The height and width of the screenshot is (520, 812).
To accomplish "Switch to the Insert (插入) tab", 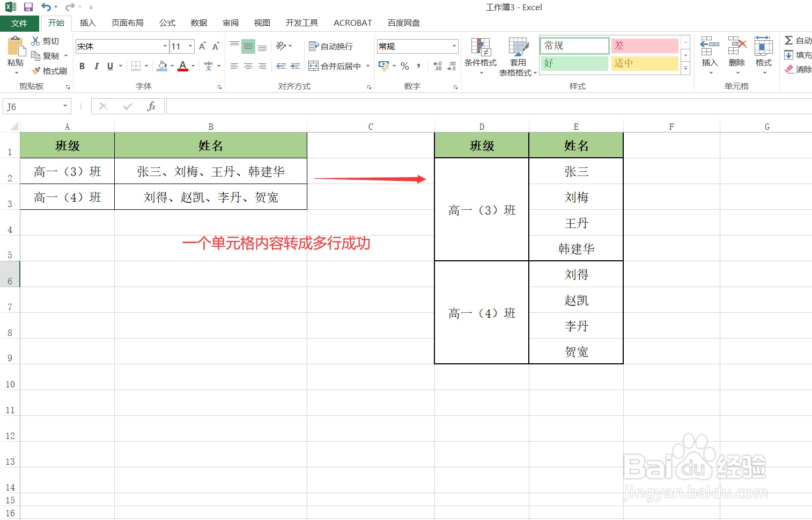I will tap(87, 23).
